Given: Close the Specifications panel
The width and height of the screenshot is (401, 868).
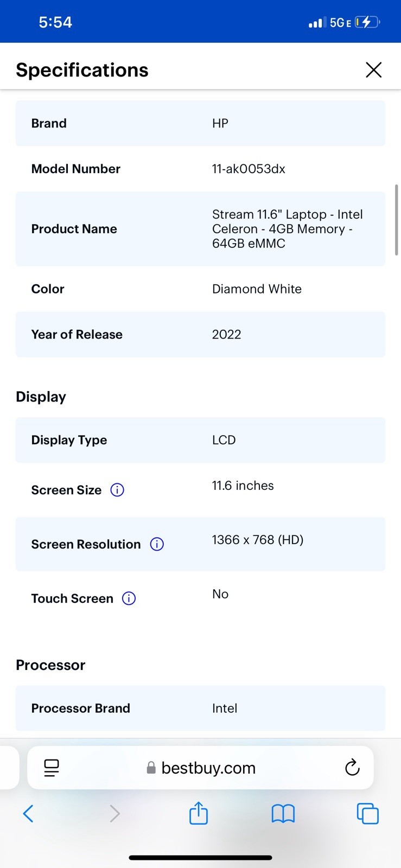Looking at the screenshot, I should pyautogui.click(x=373, y=69).
